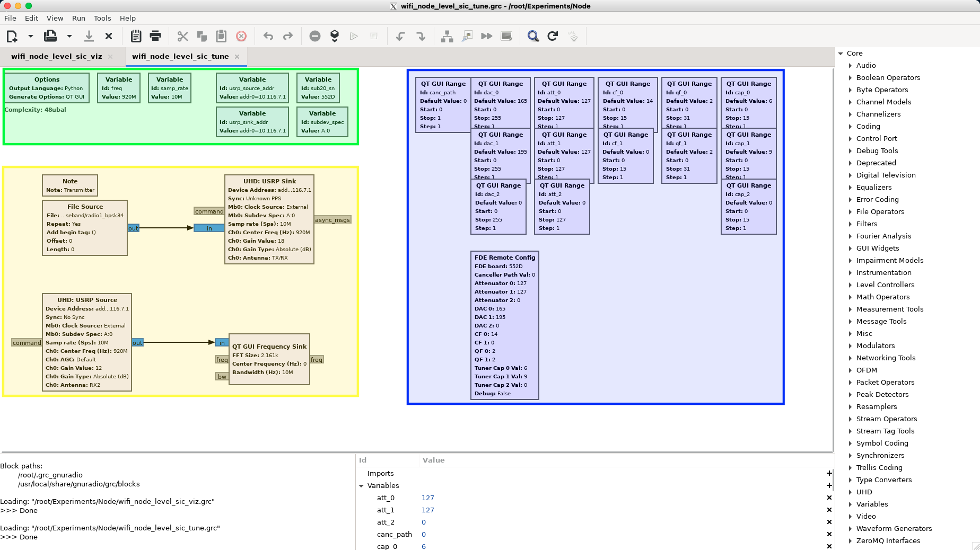Remove the att_0 variable
Viewport: 980px width, 550px height.
point(829,498)
